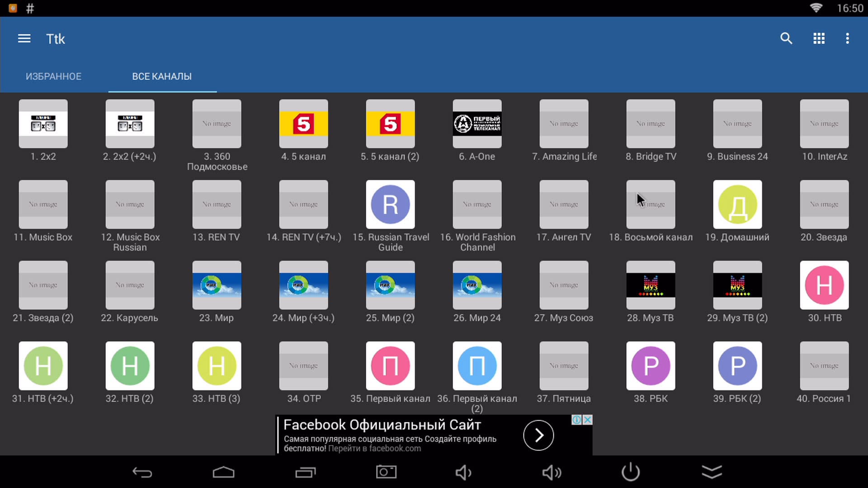868x488 pixels.
Task: Close the Facebook advertisement banner
Action: click(x=587, y=420)
